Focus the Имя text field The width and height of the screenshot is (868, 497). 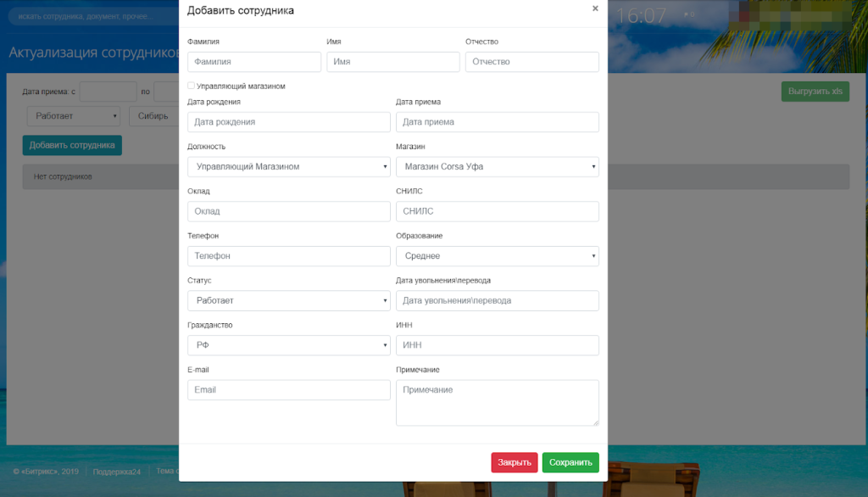click(393, 62)
